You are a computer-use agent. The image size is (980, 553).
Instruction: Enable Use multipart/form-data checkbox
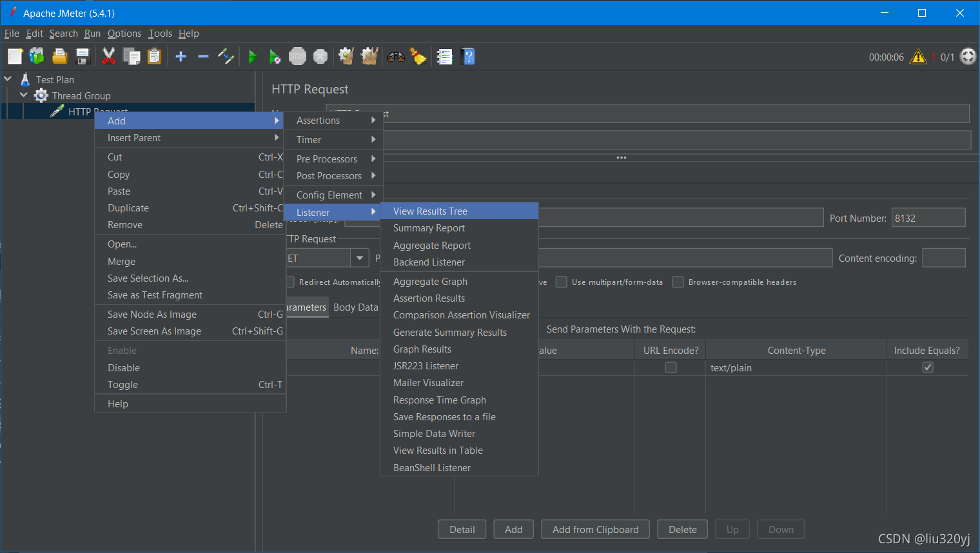562,282
